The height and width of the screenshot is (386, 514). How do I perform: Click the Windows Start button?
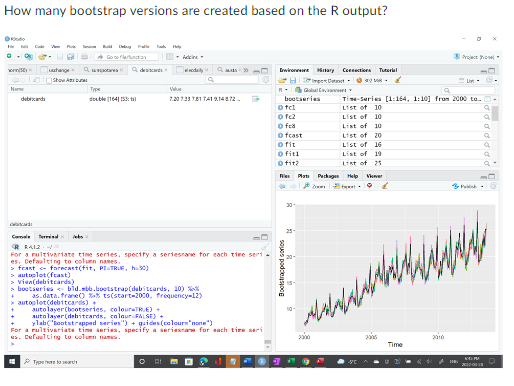coord(12,362)
